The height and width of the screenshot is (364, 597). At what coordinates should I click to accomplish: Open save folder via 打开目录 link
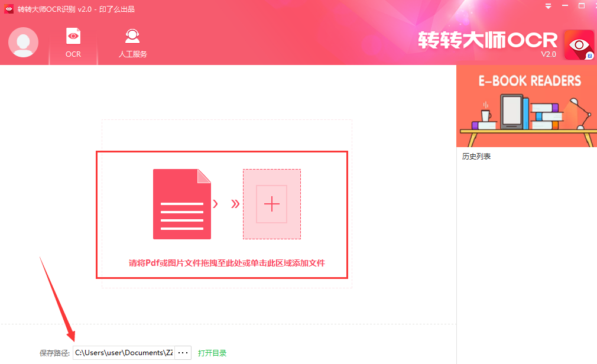(x=213, y=352)
